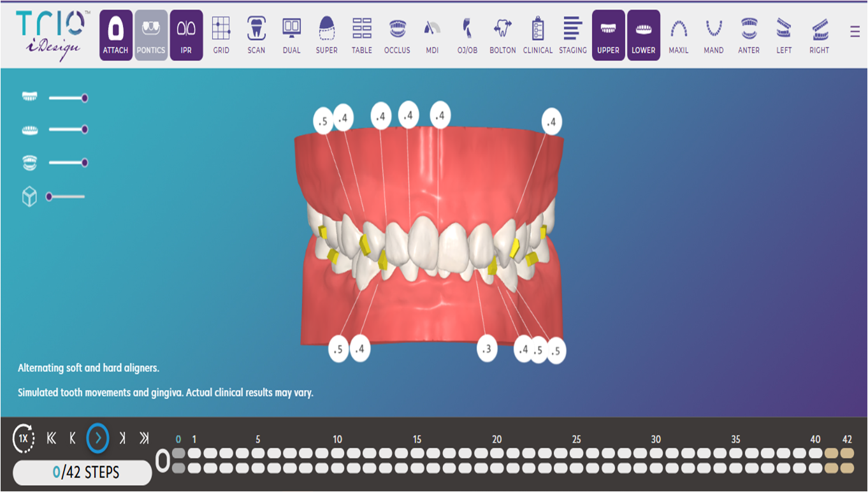Switch to DUAL view mode
The width and height of the screenshot is (868, 492).
pyautogui.click(x=291, y=36)
